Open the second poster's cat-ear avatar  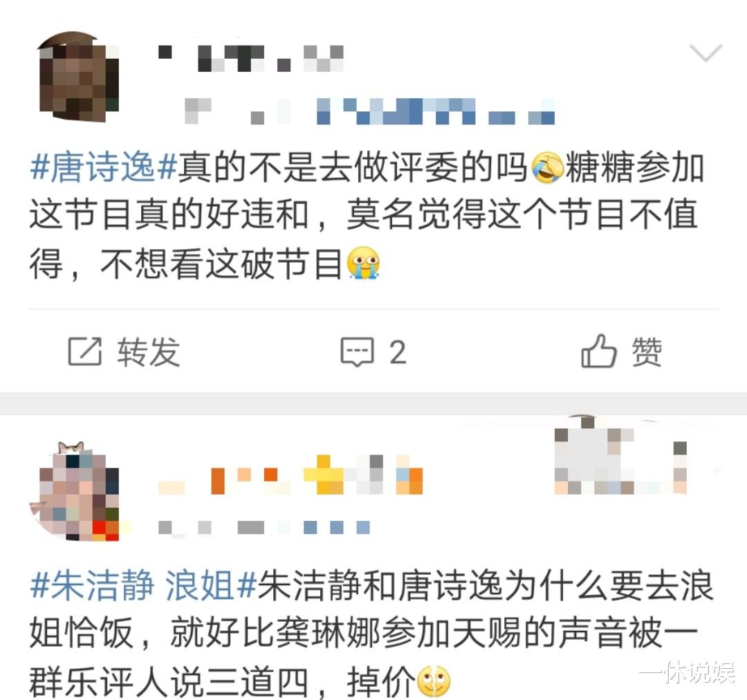coord(76,492)
